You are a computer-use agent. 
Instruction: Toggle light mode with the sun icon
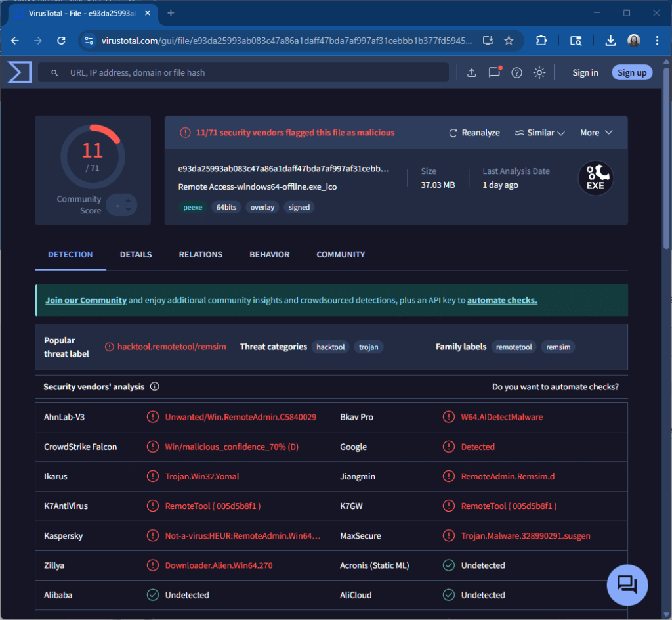[539, 72]
